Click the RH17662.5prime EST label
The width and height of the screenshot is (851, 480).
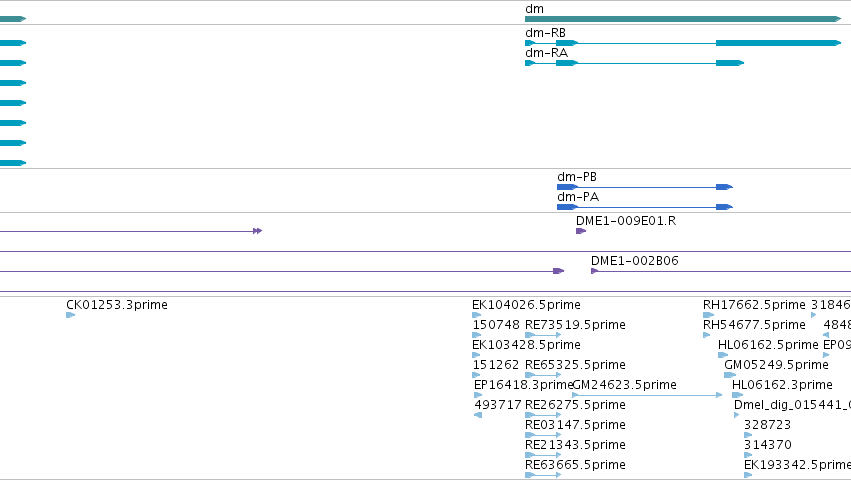[x=754, y=305]
